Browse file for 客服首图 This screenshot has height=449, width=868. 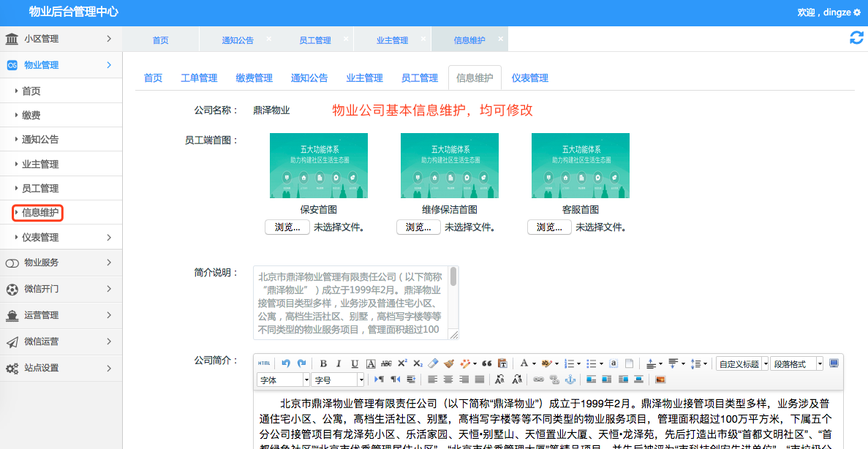coord(549,227)
